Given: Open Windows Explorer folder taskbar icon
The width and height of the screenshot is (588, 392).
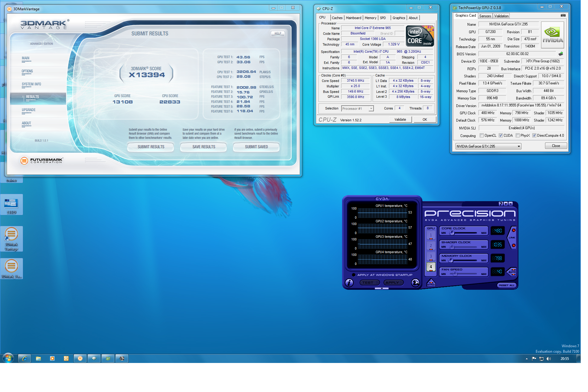Looking at the screenshot, I should [38, 358].
